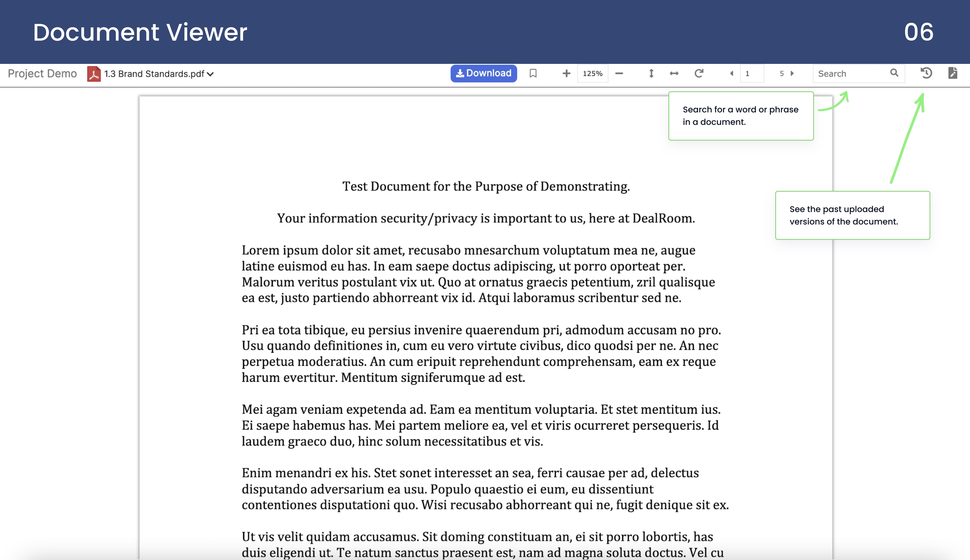This screenshot has height=560, width=970.
Task: Click the total page count 5
Action: point(781,73)
